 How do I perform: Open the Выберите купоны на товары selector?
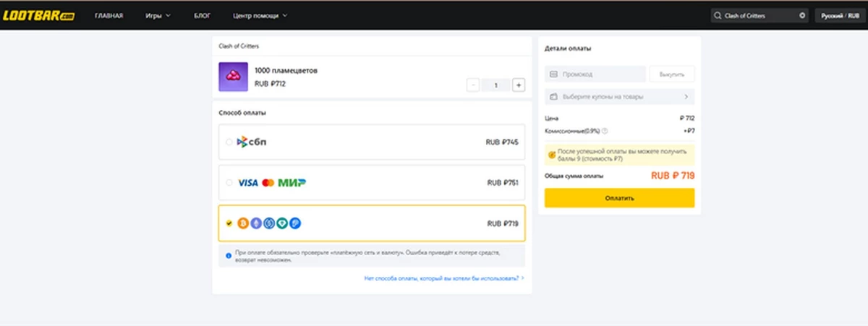[620, 96]
